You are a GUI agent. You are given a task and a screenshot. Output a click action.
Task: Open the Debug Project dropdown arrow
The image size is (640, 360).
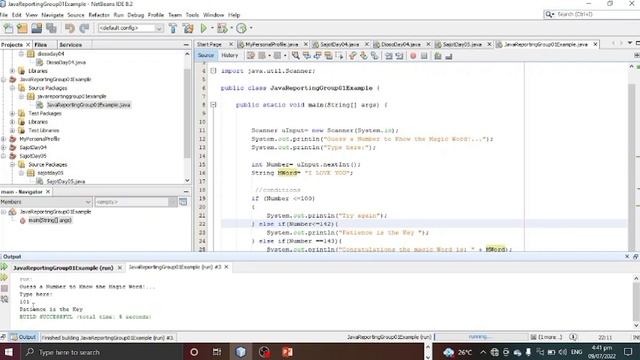[x=231, y=28]
